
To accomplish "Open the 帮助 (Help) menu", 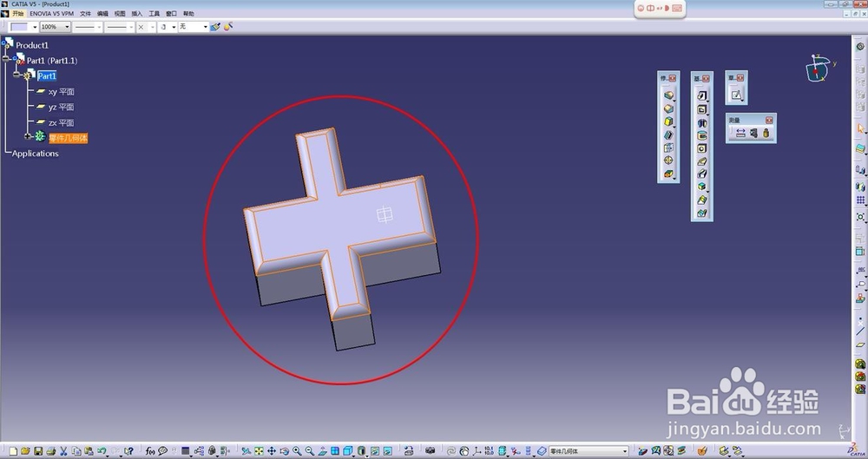I will point(188,13).
